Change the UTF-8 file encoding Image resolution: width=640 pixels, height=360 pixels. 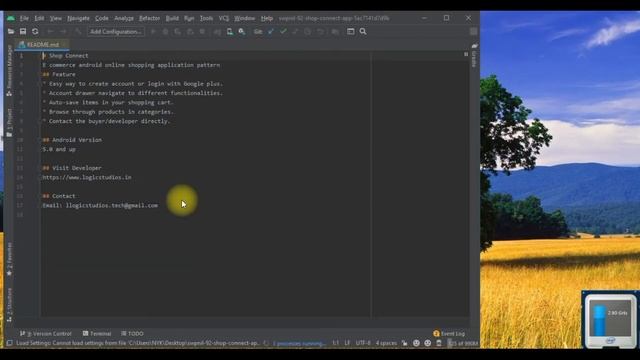(x=363, y=343)
